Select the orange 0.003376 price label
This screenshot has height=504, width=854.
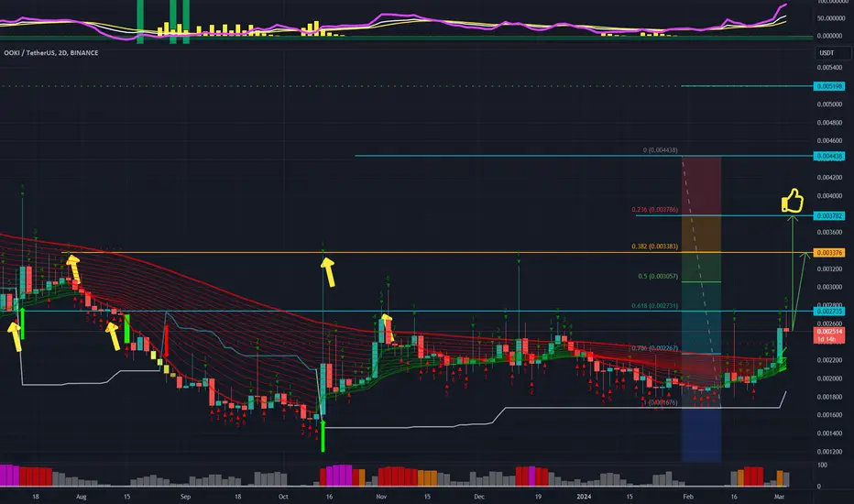tap(829, 253)
